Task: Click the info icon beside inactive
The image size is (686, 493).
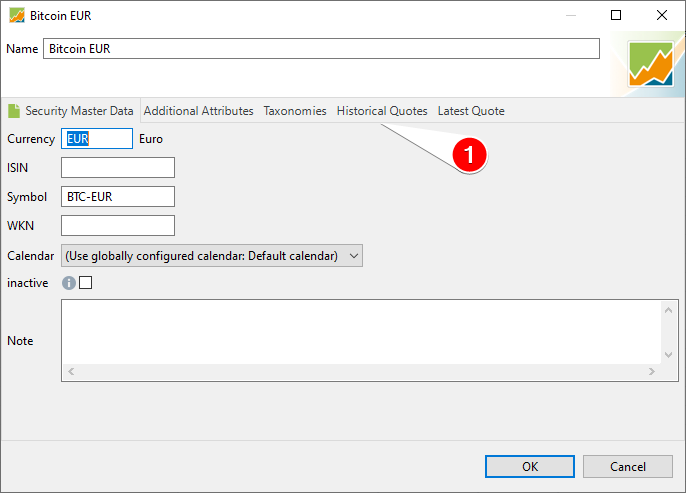Action: (x=69, y=283)
